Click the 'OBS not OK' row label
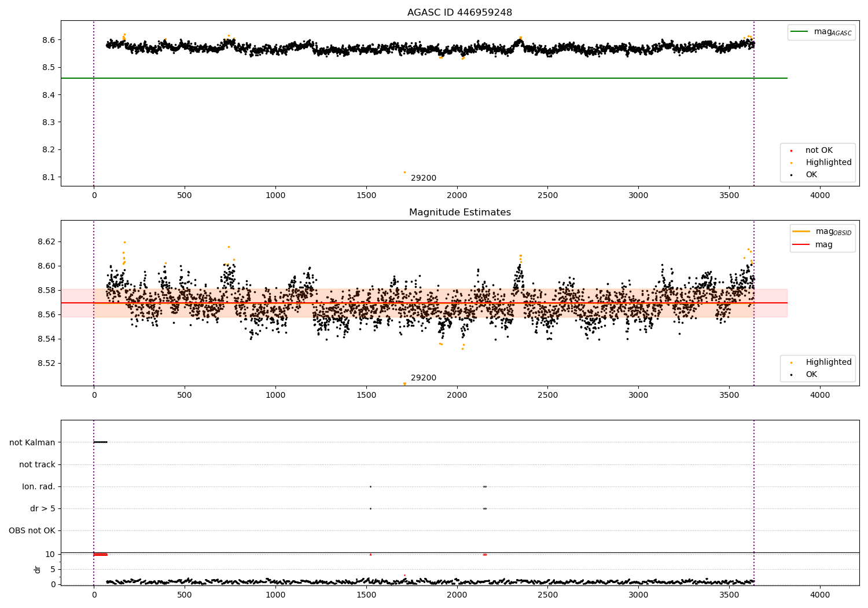868x608 pixels. [x=32, y=531]
